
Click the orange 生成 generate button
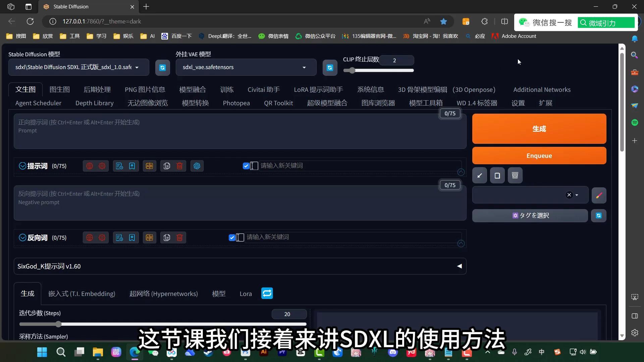click(x=539, y=129)
